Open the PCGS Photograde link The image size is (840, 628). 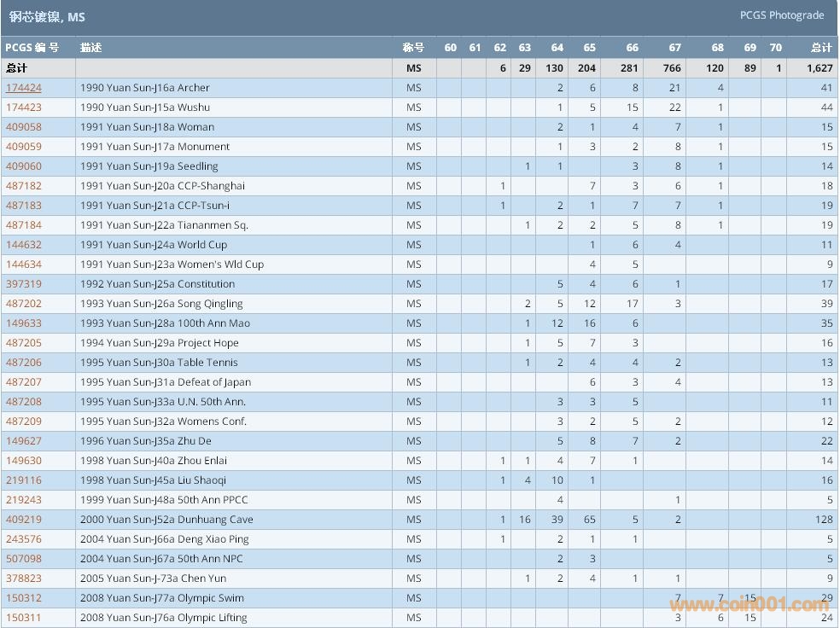(x=781, y=15)
